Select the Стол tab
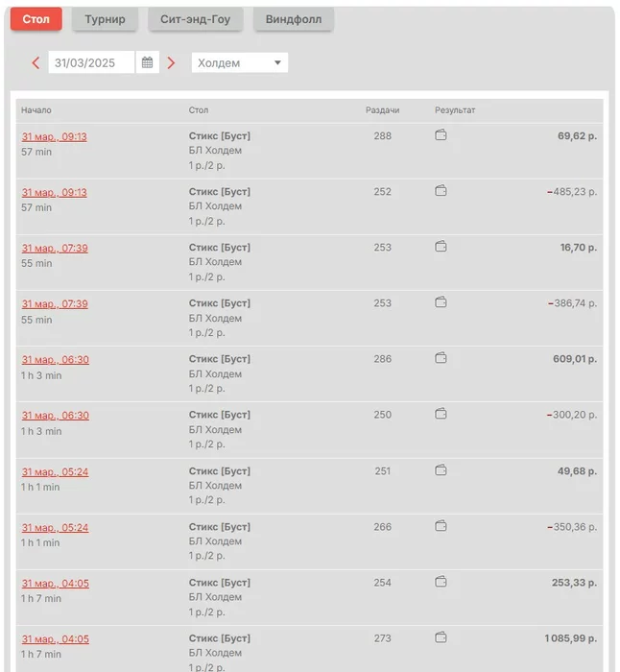This screenshot has width=620, height=672. (36, 19)
